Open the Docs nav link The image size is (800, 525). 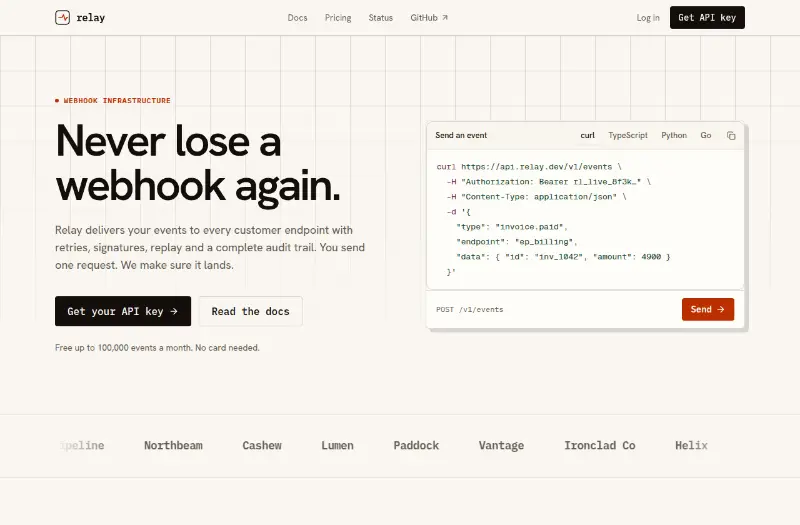[297, 17]
